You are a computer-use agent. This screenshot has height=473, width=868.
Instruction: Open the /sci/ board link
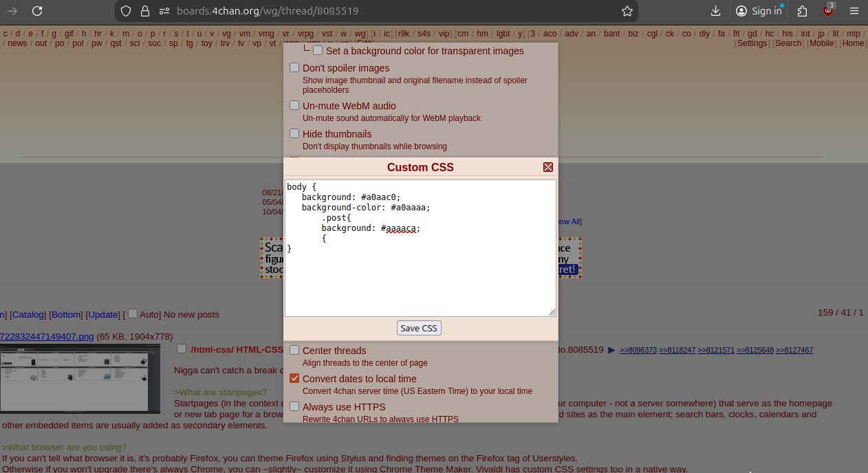pos(135,43)
